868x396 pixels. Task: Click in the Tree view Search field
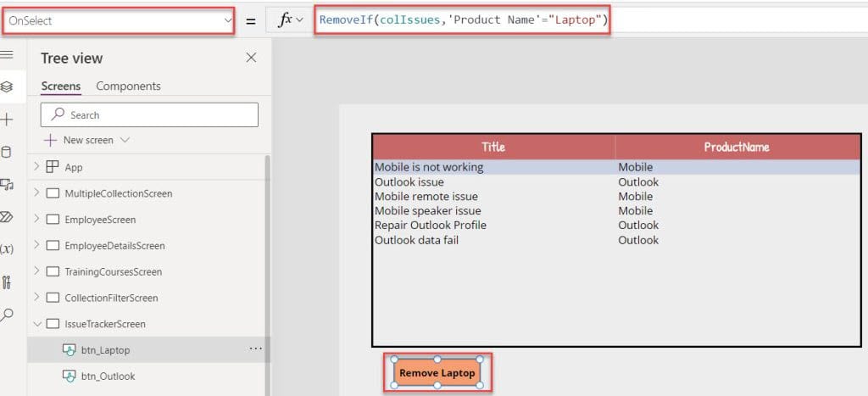click(149, 114)
